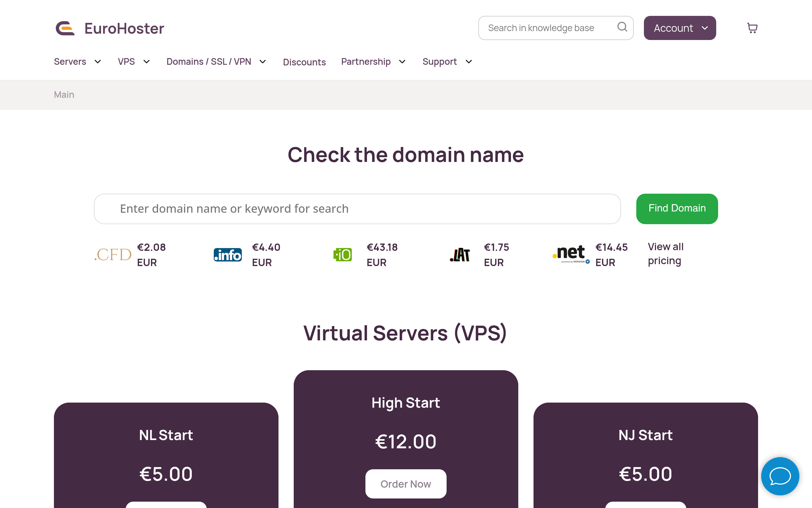Viewport: 812px width, 508px height.
Task: Select the .CFD domain logo
Action: pos(113,255)
